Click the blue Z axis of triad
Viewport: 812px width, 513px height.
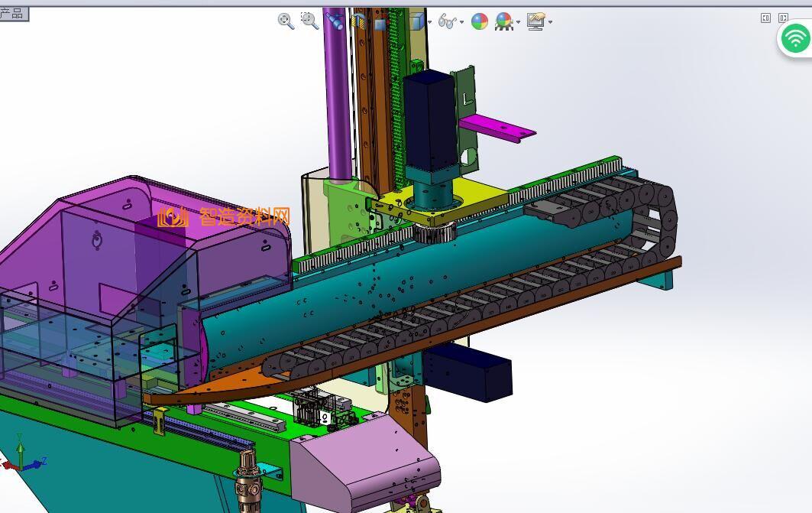coord(35,463)
